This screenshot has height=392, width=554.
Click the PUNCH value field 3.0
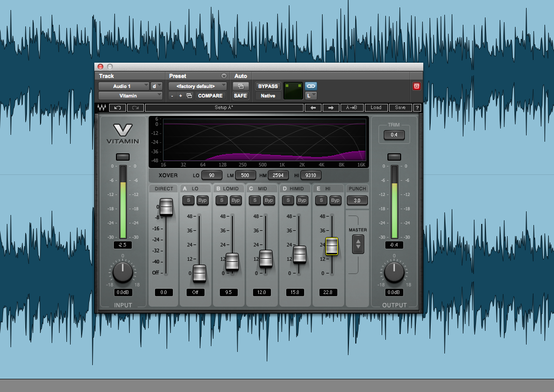pos(357,201)
